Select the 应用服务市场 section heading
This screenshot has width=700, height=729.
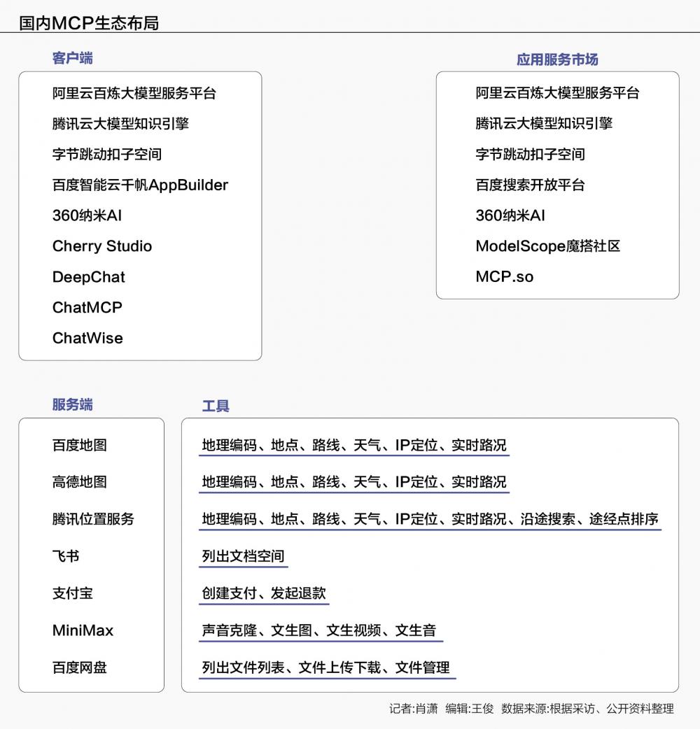click(x=557, y=59)
